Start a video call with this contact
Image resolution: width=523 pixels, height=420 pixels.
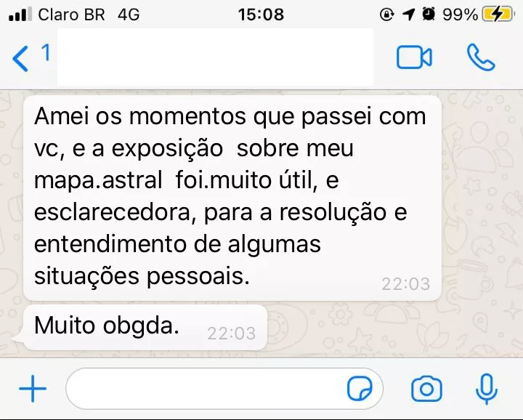414,57
